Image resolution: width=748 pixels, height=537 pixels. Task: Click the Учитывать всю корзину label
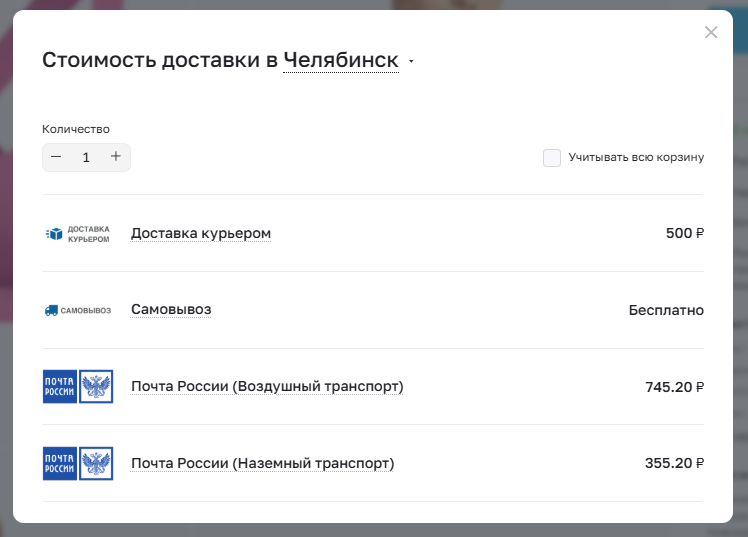636,157
